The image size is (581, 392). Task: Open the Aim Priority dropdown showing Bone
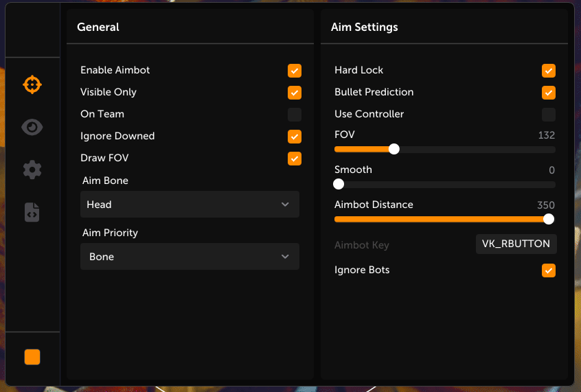point(190,257)
